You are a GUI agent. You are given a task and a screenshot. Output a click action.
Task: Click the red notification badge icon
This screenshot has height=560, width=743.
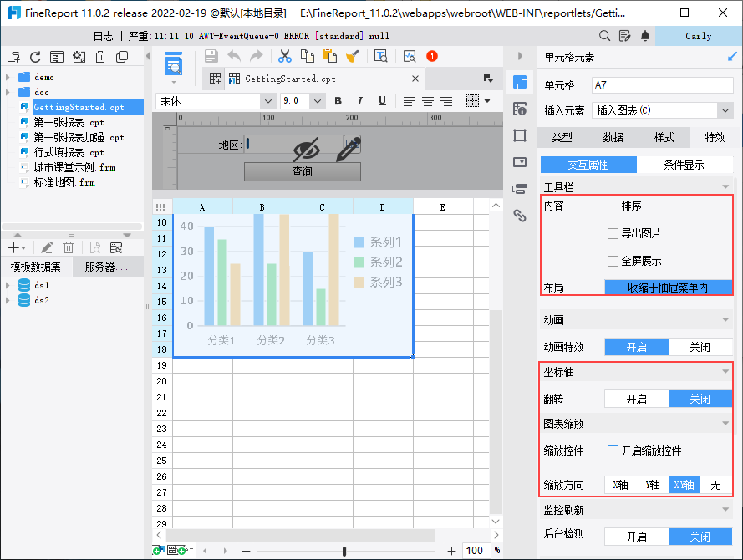[432, 56]
